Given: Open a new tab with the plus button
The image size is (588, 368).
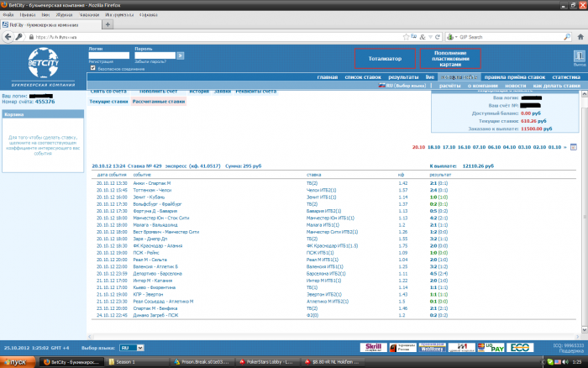Looking at the screenshot, I should click(108, 24).
